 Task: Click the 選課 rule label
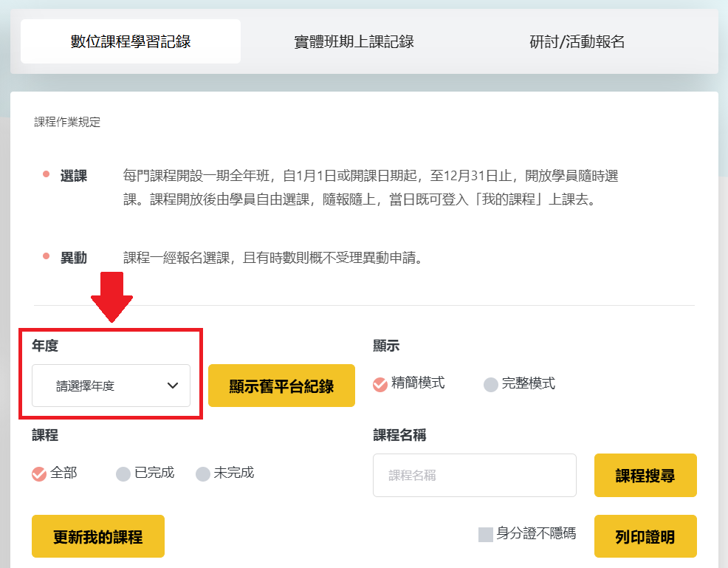pos(74,176)
